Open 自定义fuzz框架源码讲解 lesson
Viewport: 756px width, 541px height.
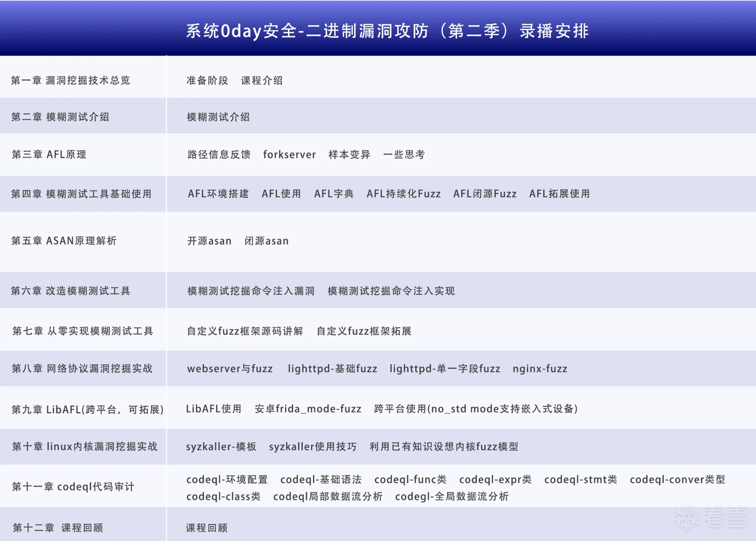coord(245,331)
